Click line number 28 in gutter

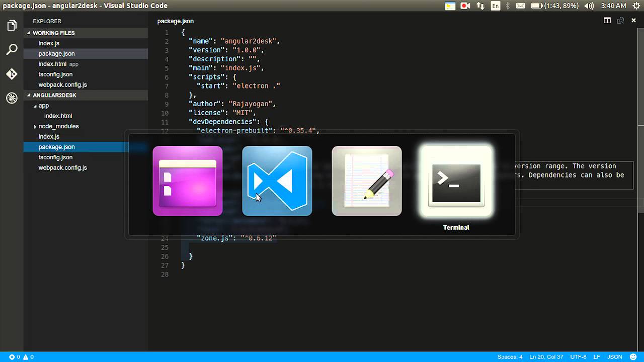pyautogui.click(x=165, y=275)
